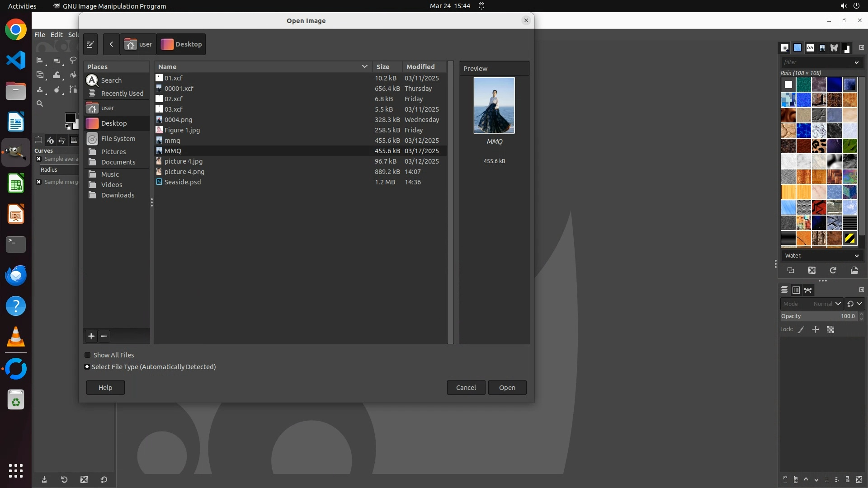Open the Paths tab icon

(808, 290)
